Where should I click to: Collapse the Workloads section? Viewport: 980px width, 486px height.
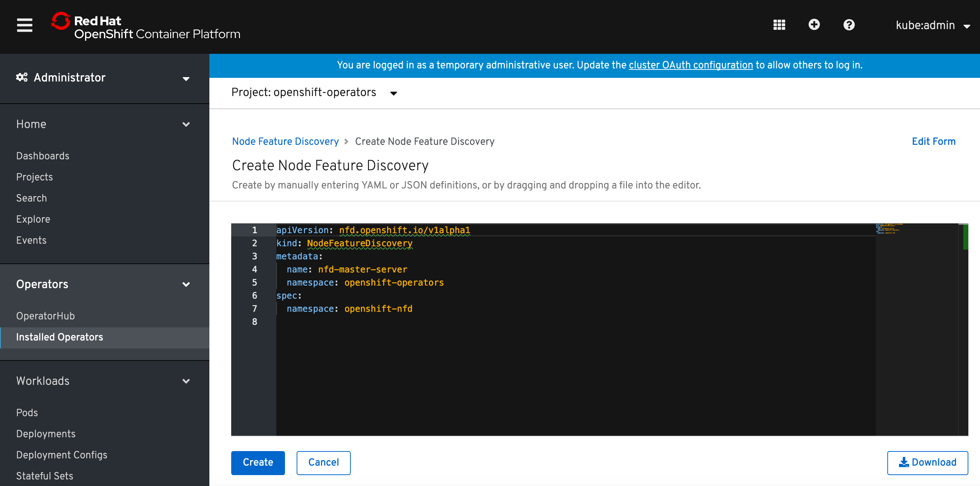(x=186, y=381)
